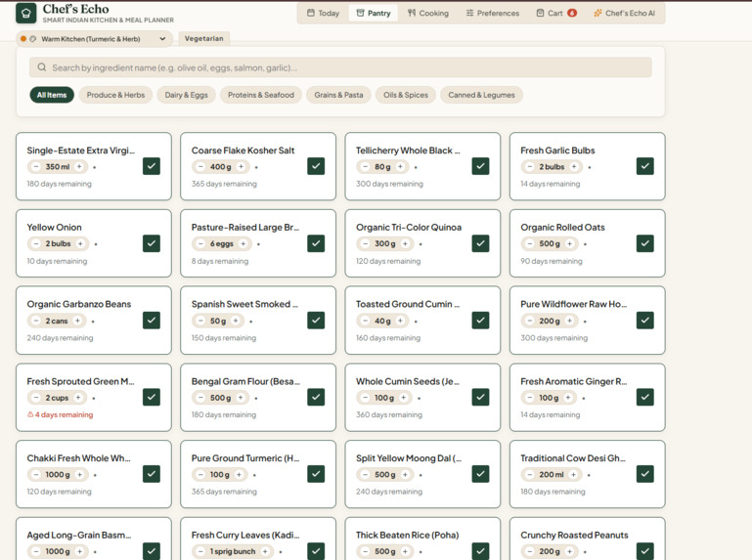The image size is (752, 560).
Task: Increase Bengal Gram Flour from 500 g
Action: (x=241, y=398)
